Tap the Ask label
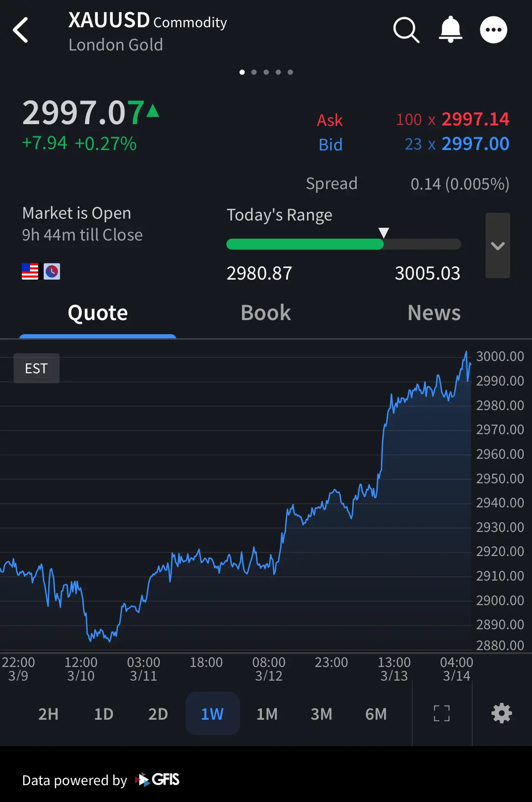The height and width of the screenshot is (802, 532). 330,120
